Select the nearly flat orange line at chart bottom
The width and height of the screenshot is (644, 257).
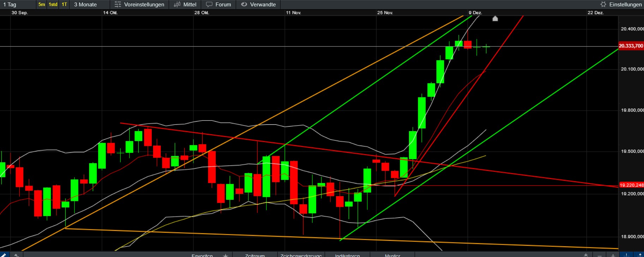(x=342, y=239)
